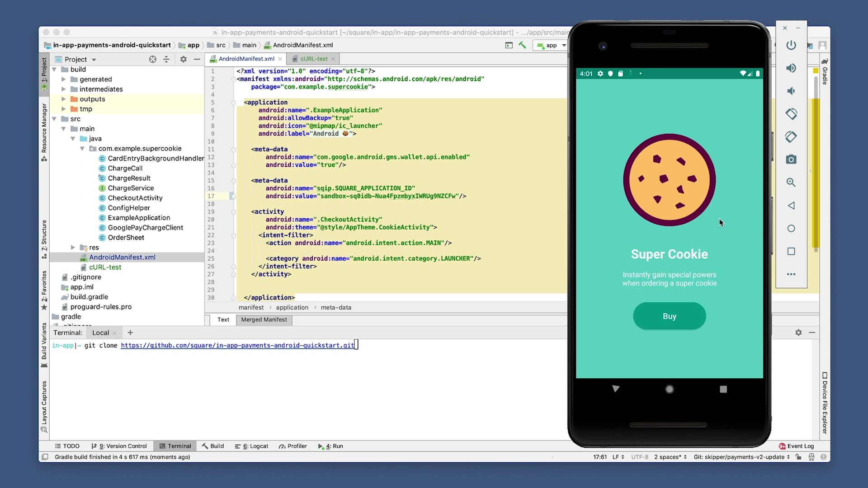
Task: Tap the Buy button in emulator
Action: point(669,316)
